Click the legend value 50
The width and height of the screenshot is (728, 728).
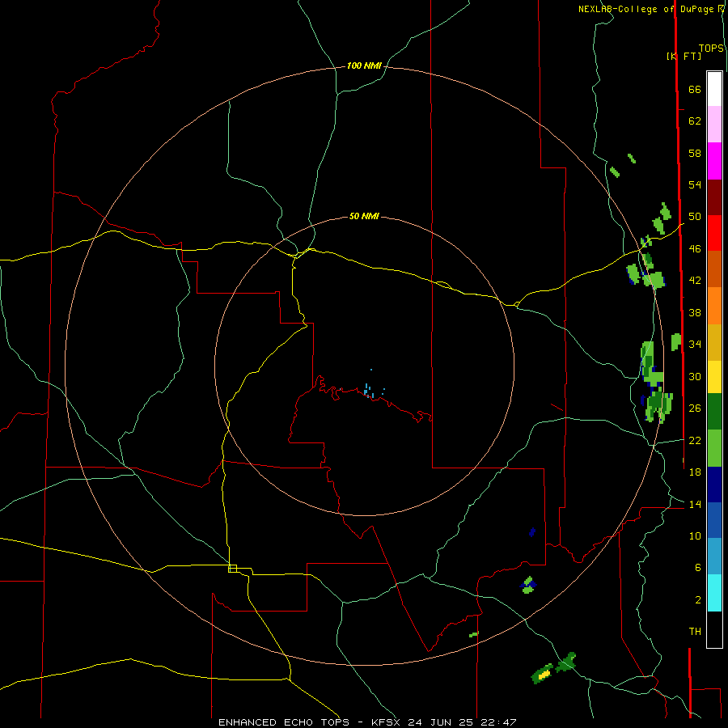click(695, 217)
